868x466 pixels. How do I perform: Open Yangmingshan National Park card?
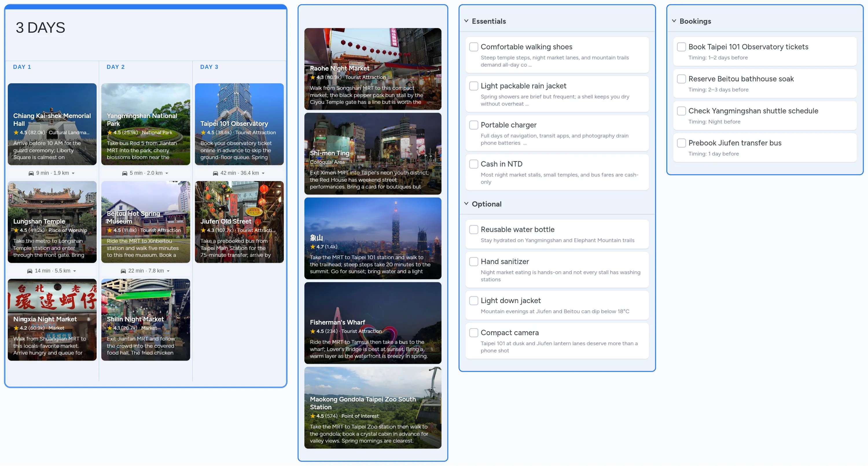(x=146, y=124)
